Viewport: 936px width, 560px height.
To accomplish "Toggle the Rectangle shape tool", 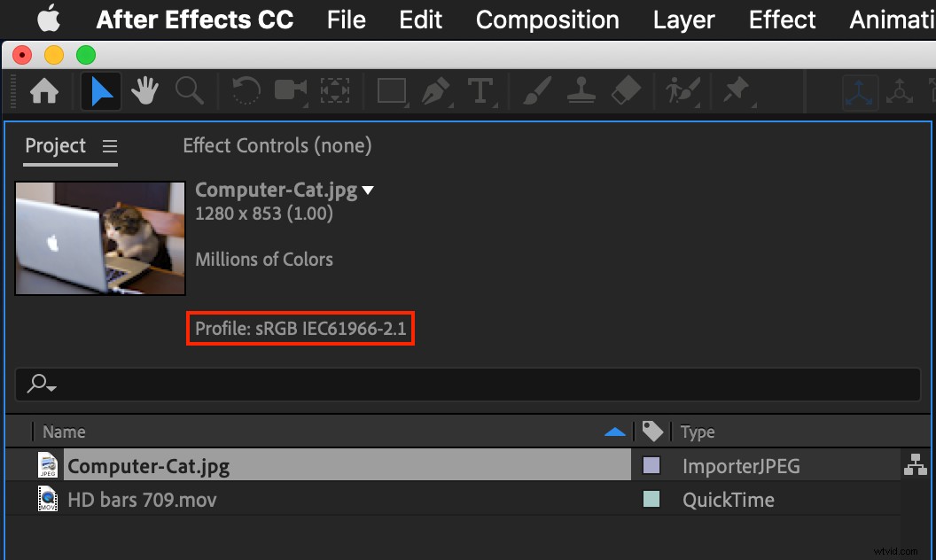I will click(x=391, y=90).
